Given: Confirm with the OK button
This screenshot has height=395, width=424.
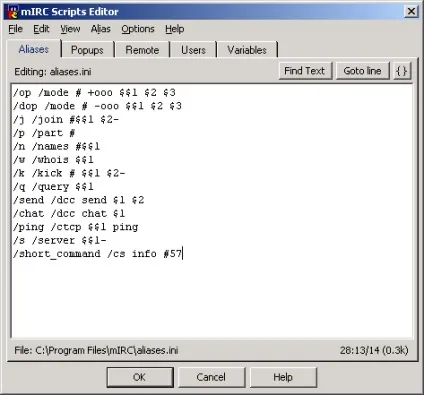Looking at the screenshot, I should [x=140, y=377].
